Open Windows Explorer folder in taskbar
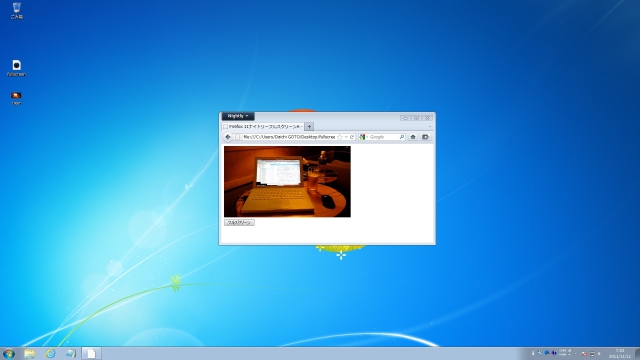640x360 pixels. tap(29, 353)
